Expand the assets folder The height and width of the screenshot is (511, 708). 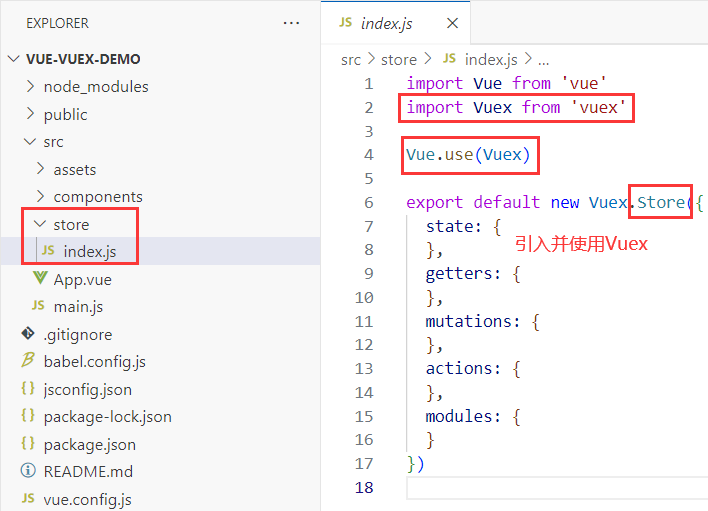tap(41, 168)
